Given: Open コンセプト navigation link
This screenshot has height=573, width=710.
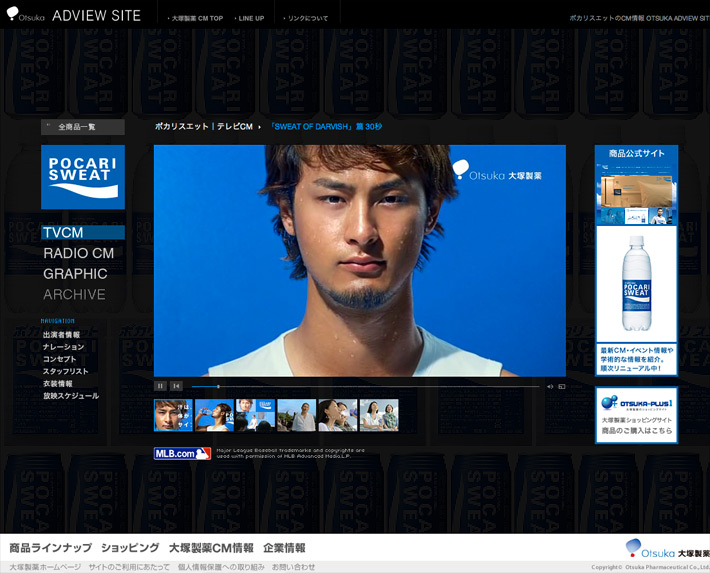Looking at the screenshot, I should (59, 359).
